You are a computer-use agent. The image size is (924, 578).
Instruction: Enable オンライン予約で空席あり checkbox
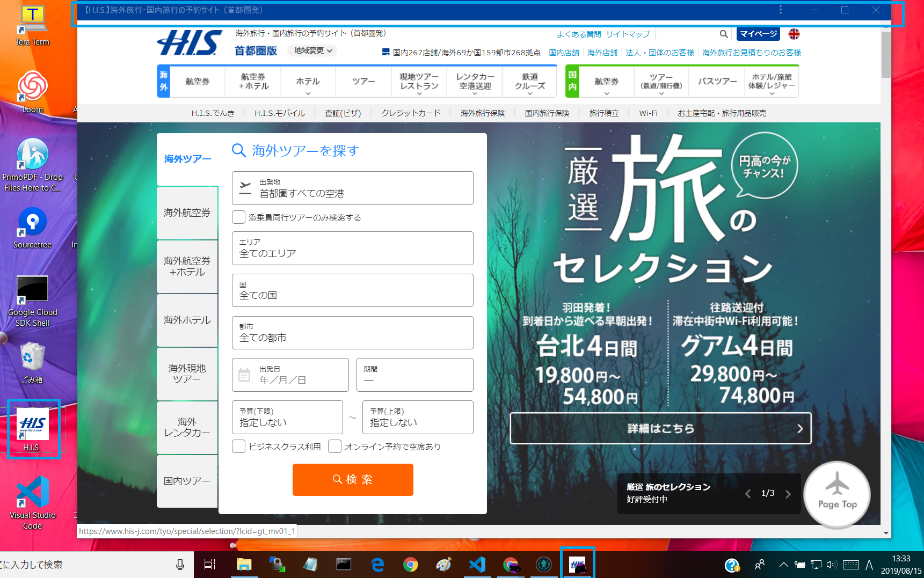pyautogui.click(x=335, y=446)
